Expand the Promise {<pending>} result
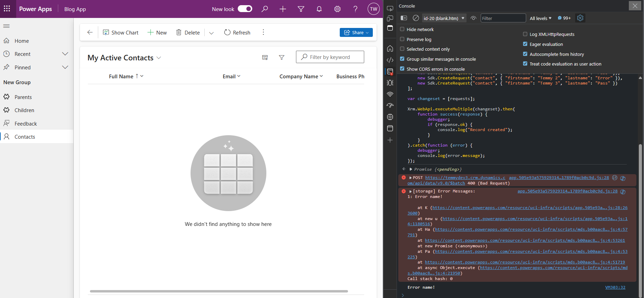 pyautogui.click(x=411, y=169)
